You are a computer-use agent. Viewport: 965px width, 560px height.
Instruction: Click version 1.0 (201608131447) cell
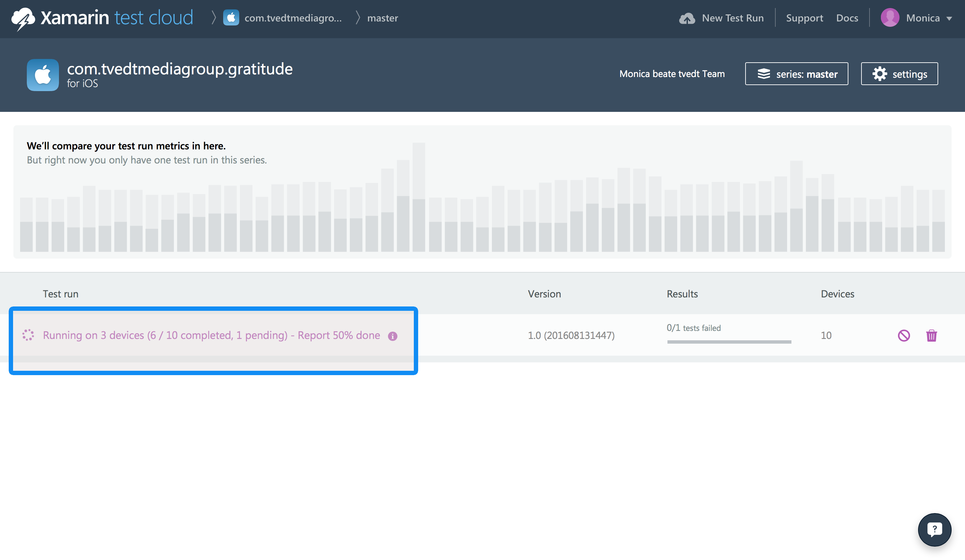coord(571,336)
